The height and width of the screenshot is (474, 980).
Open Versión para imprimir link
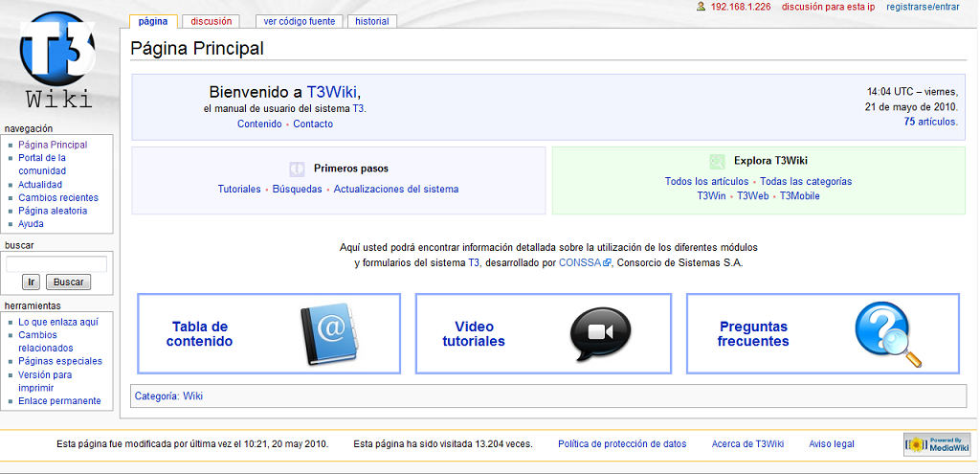pyautogui.click(x=45, y=381)
